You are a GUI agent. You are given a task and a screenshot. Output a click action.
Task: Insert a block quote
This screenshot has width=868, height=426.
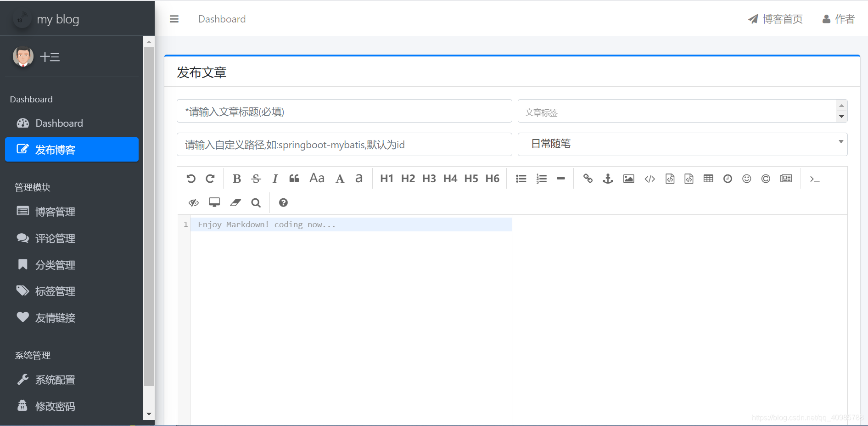(294, 179)
